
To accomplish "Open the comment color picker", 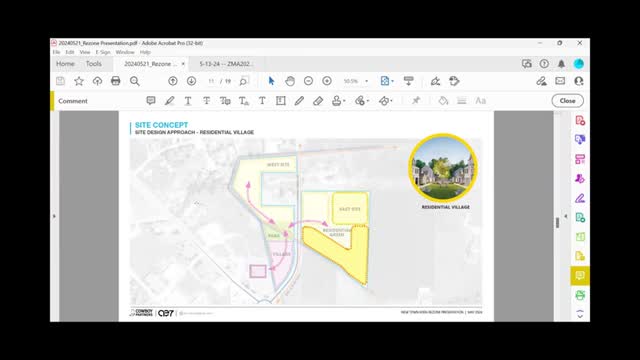I will point(443,100).
